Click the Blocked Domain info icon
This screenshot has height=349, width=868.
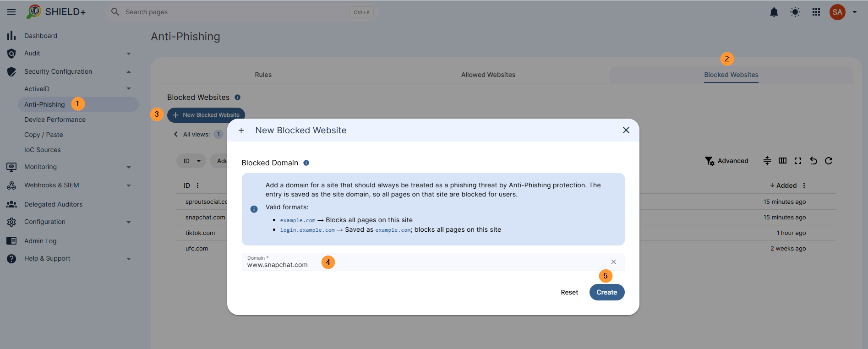pos(306,163)
